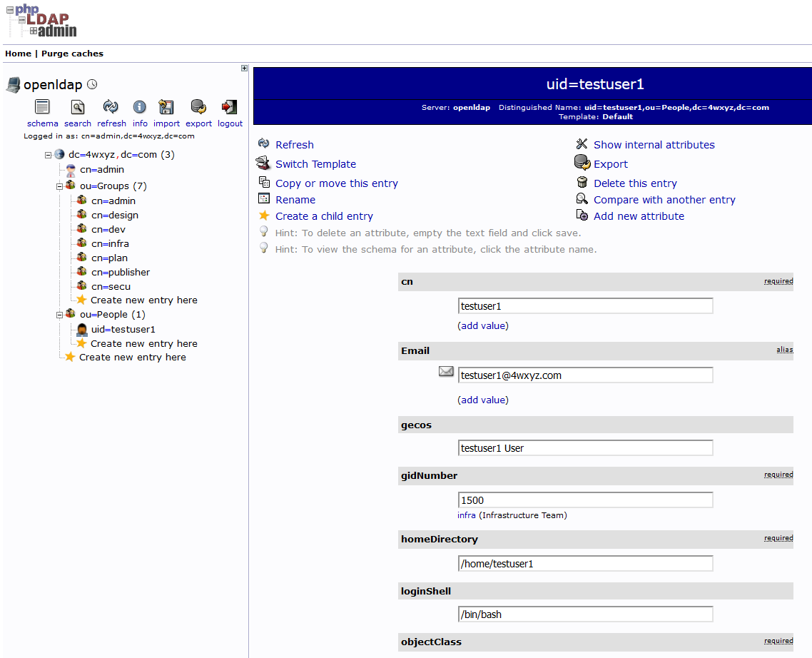Click the export database icon in sidebar

(198, 107)
